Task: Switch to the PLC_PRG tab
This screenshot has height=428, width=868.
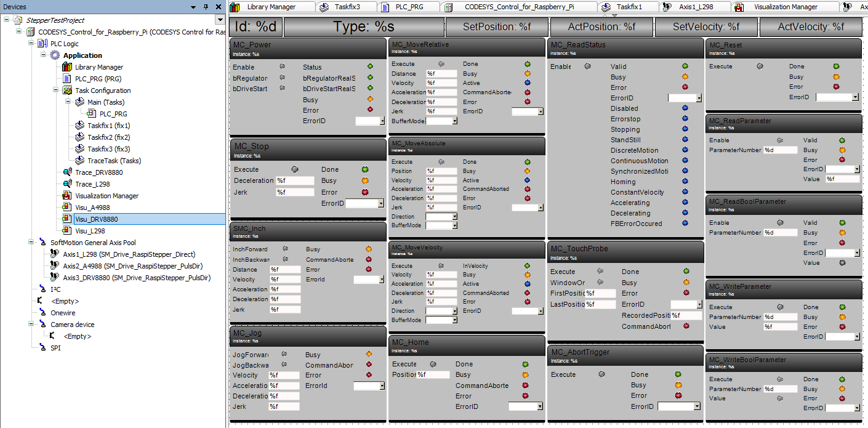Action: point(409,7)
